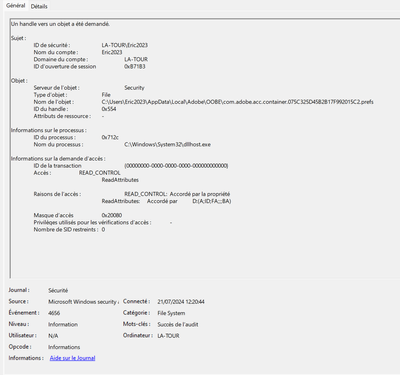Screen dimensions: 400x375
Task: Click the object server value Security
Action: click(x=134, y=88)
